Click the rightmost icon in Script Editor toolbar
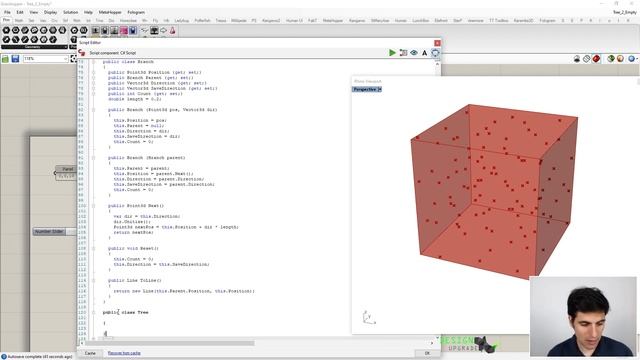The height and width of the screenshot is (360, 640). [435, 53]
